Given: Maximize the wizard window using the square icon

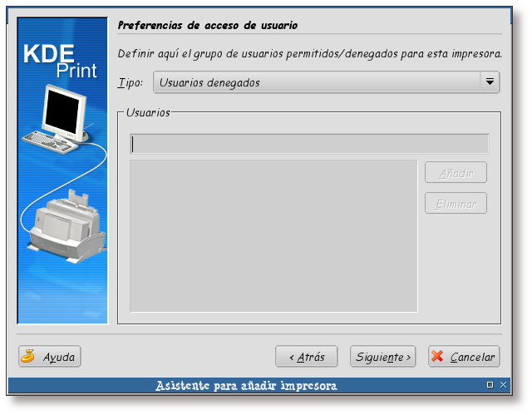Looking at the screenshot, I should pyautogui.click(x=490, y=386).
